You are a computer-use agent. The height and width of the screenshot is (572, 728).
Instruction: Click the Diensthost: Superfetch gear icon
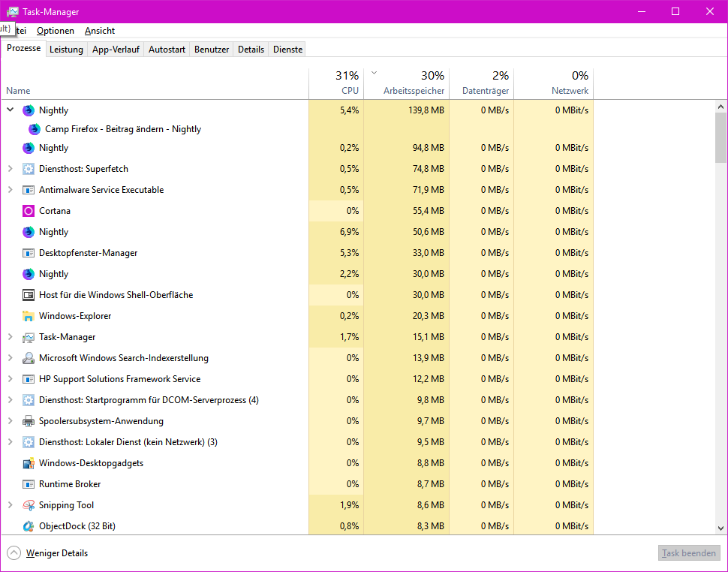point(29,169)
